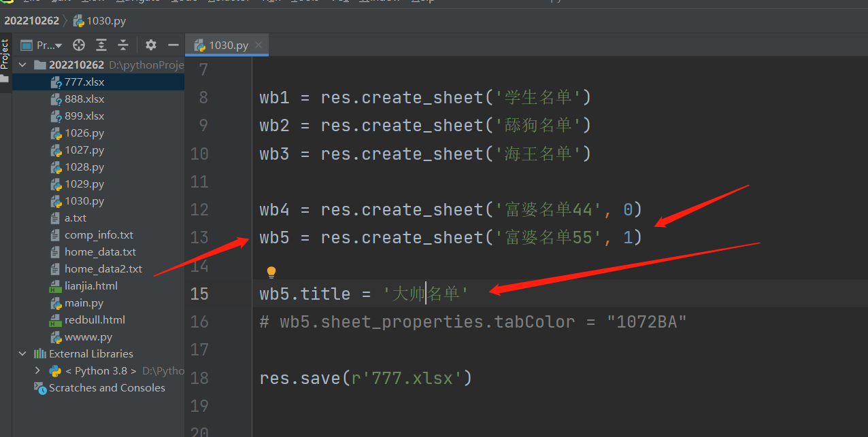Image resolution: width=868 pixels, height=437 pixels.
Task: Click the r'777.xlsx' string at line 18
Action: 407,377
